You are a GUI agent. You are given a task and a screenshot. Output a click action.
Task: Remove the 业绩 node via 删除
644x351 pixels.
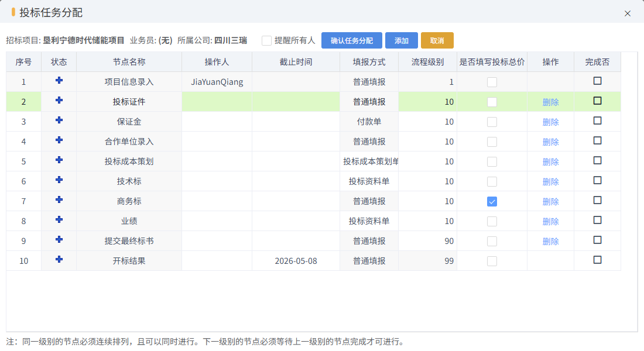point(550,222)
